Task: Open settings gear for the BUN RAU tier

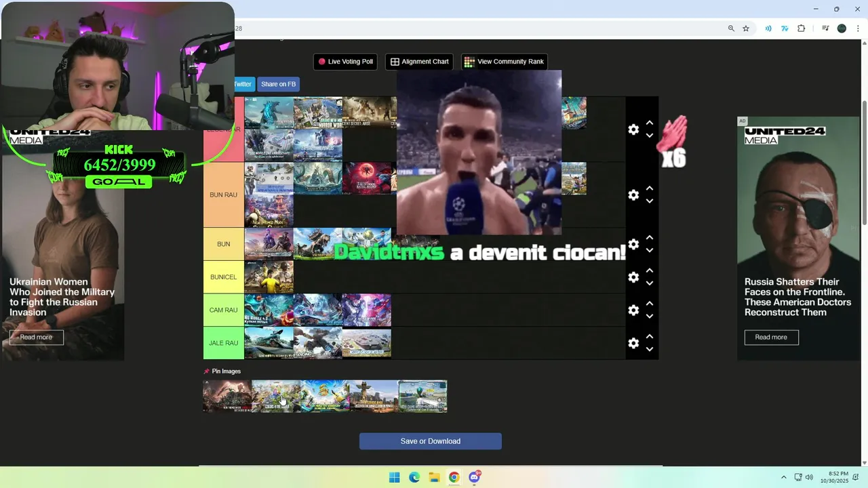Action: 633,195
